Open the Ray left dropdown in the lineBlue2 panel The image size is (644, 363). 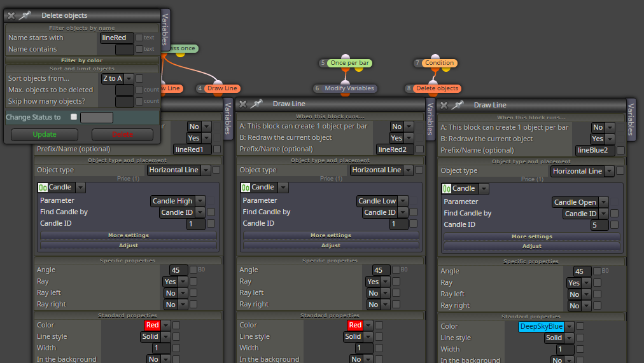tap(580, 294)
